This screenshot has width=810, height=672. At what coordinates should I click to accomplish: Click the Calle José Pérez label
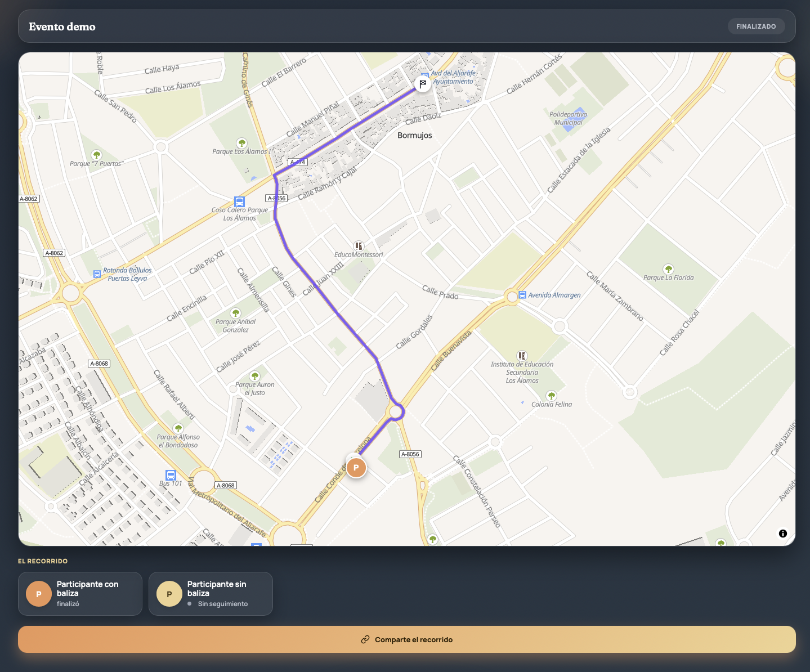[238, 356]
